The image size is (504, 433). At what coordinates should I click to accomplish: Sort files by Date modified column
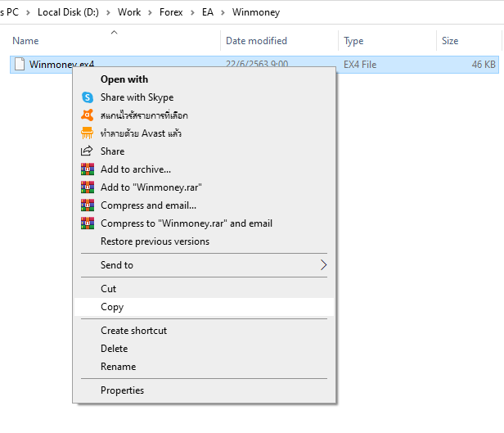pos(256,41)
